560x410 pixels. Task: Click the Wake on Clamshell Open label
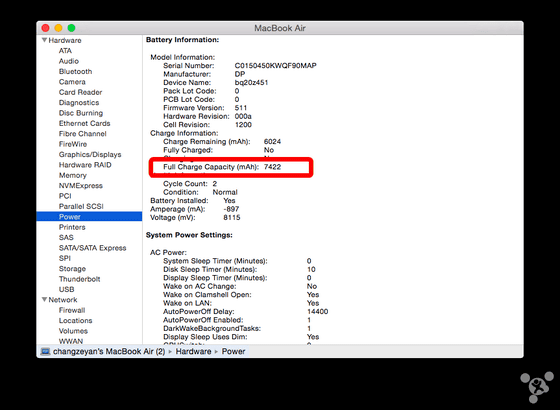[207, 295]
